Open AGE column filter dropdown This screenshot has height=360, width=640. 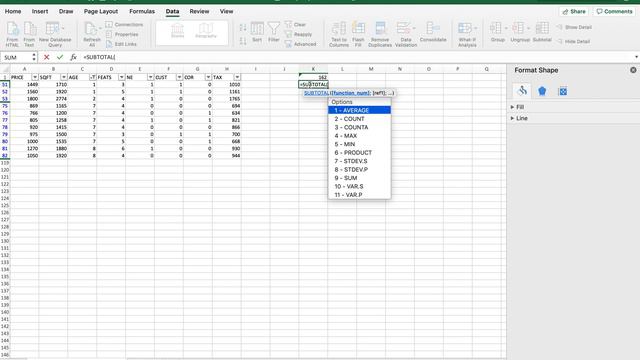[x=93, y=77]
